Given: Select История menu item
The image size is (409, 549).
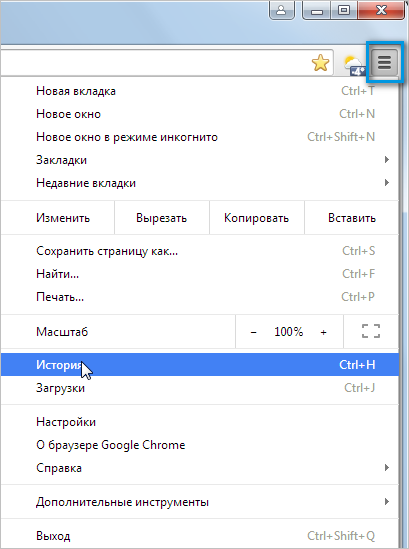Looking at the screenshot, I should pyautogui.click(x=200, y=365).
